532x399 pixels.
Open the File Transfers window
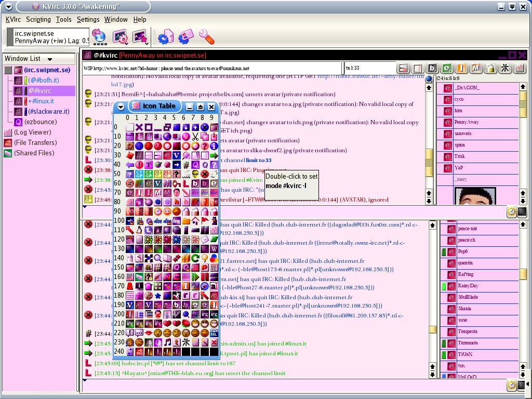35,143
